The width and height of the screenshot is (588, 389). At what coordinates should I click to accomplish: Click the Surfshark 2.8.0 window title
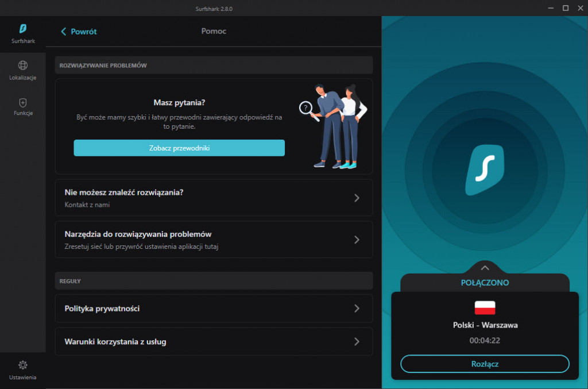pyautogui.click(x=214, y=9)
